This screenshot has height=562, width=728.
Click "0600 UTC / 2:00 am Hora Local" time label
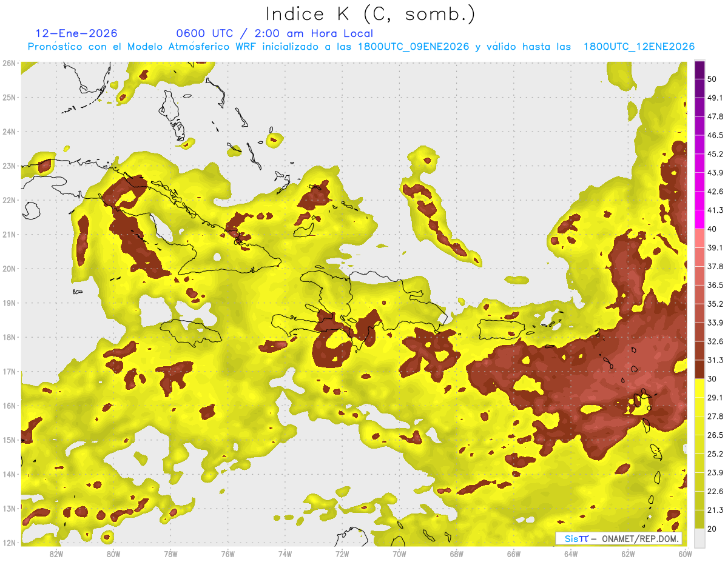(x=274, y=33)
